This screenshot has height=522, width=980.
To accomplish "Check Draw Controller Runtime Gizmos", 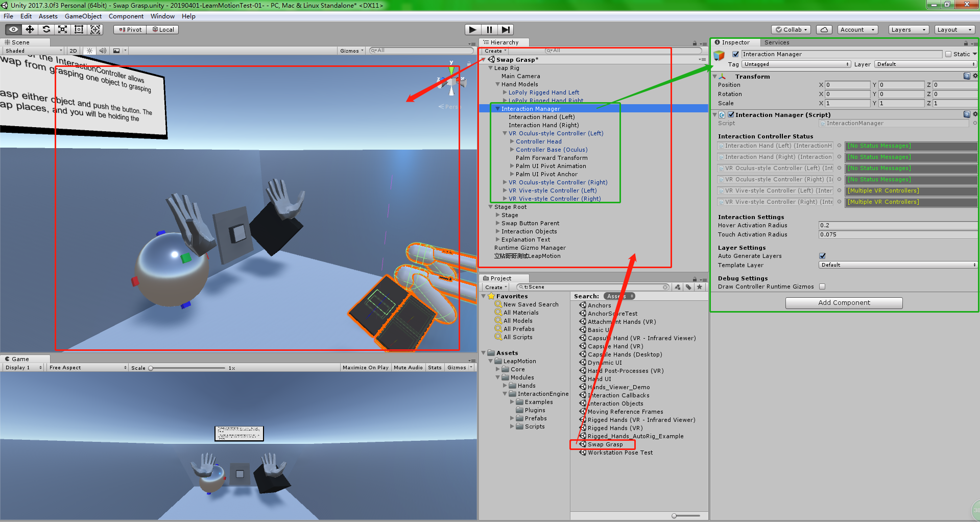I will coord(822,287).
